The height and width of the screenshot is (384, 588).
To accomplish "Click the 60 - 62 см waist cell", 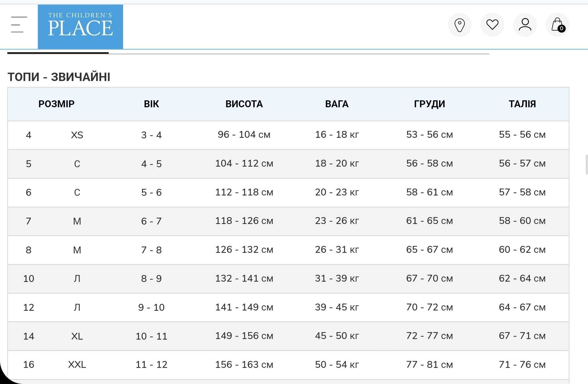I will coord(522,249).
